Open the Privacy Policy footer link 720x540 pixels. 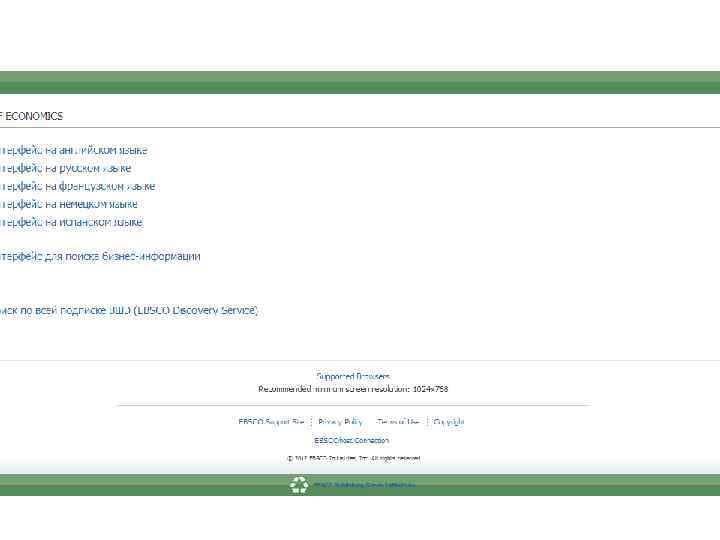[x=340, y=422]
